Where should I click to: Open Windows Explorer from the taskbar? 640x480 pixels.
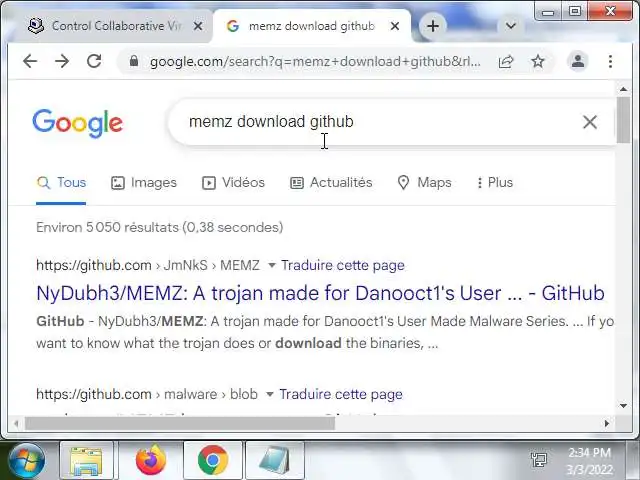point(86,460)
